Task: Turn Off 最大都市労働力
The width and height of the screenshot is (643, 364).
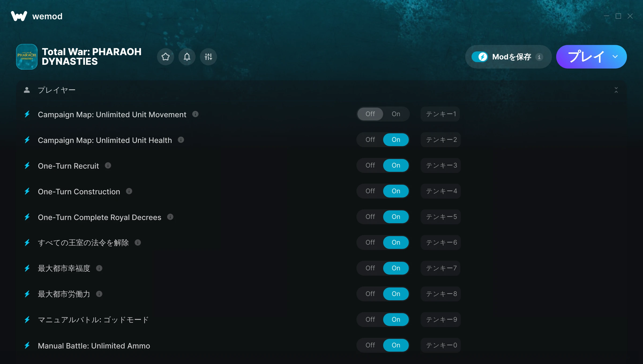Action: (370, 294)
